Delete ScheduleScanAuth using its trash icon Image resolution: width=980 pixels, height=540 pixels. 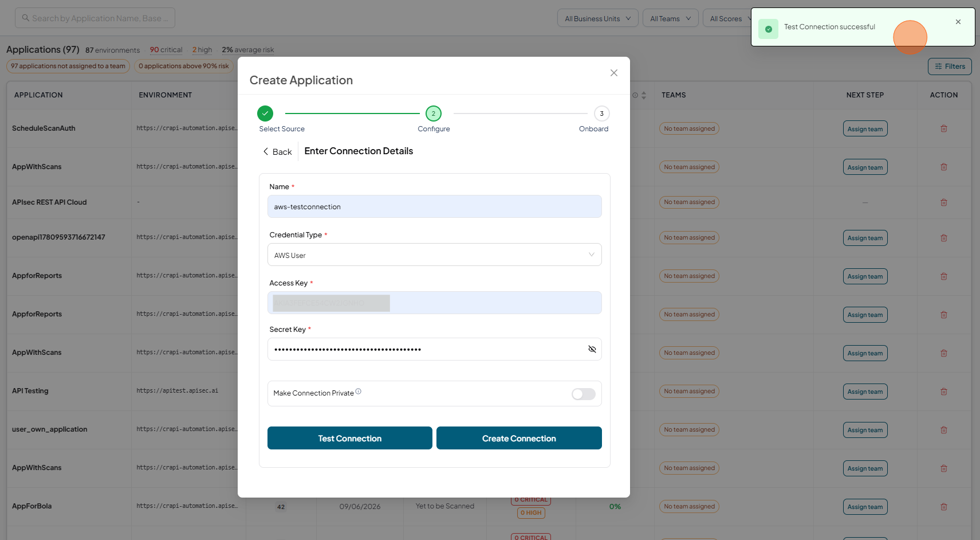click(943, 128)
